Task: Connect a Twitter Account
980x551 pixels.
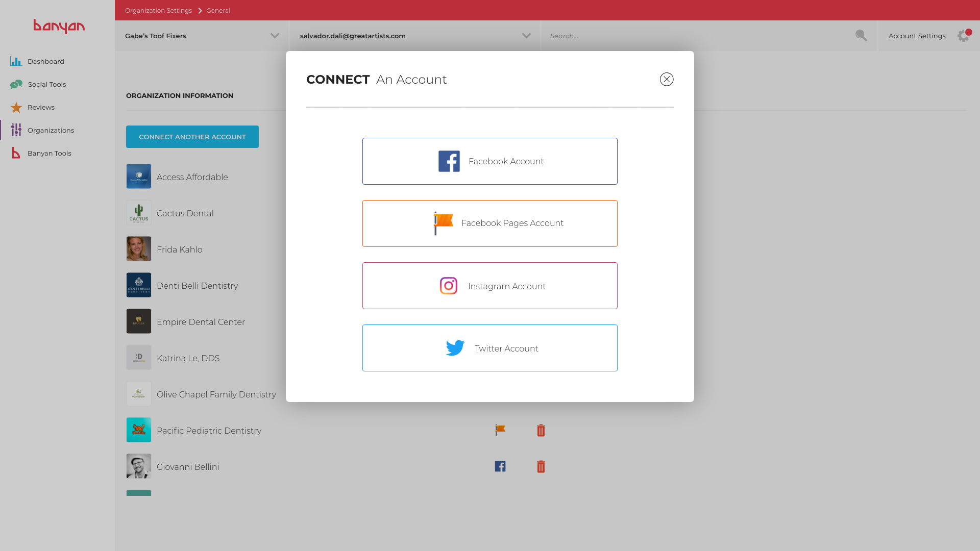Action: pos(490,348)
